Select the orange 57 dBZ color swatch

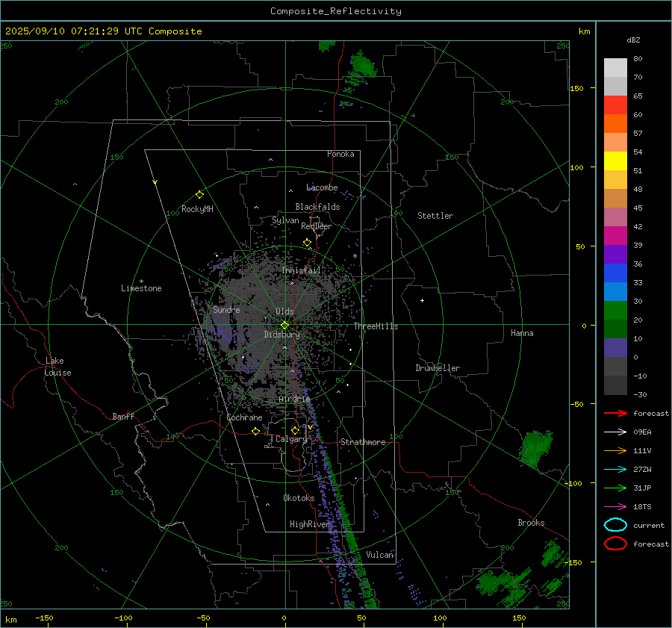coord(615,124)
